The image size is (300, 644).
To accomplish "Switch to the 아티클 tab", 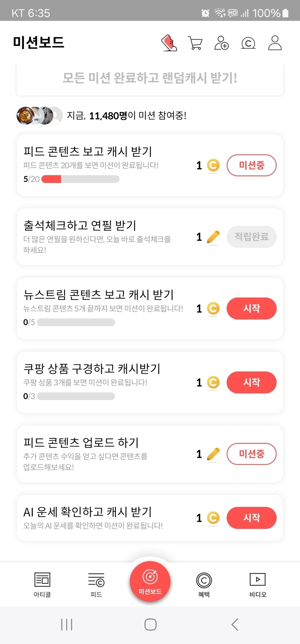I will tap(42, 584).
